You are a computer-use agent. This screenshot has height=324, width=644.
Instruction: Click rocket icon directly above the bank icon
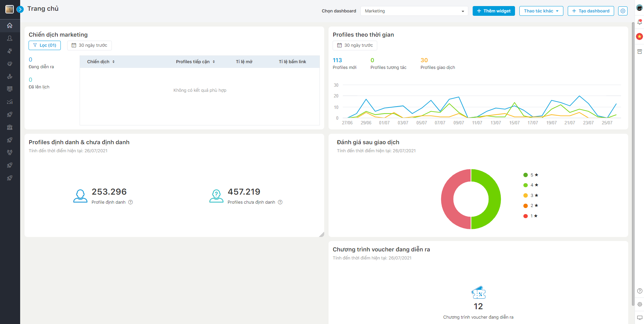(10, 115)
